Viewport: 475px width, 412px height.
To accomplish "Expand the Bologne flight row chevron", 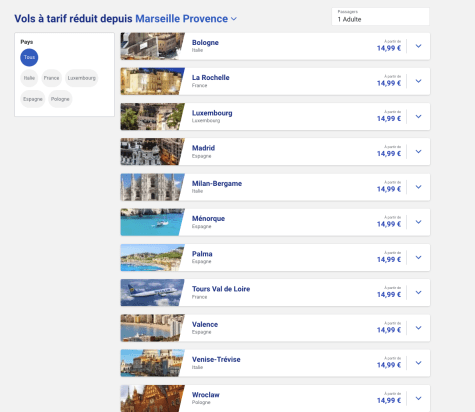I will (419, 46).
